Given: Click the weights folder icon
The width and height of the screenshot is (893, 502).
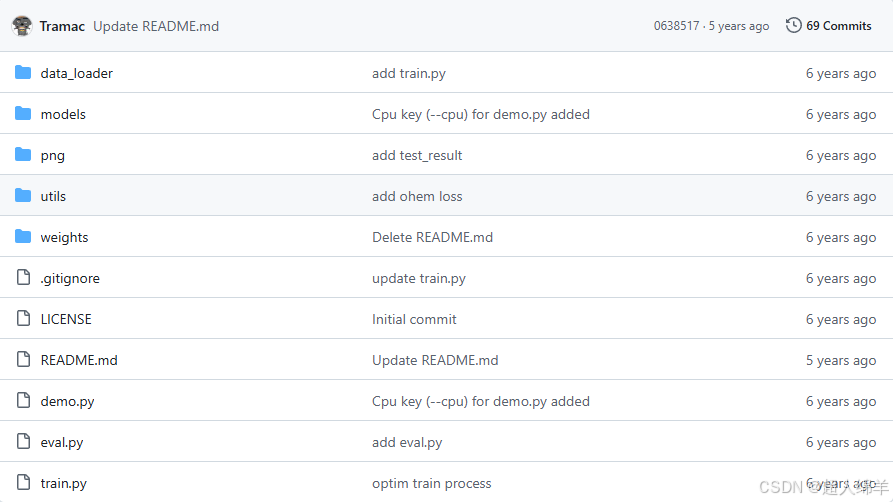Looking at the screenshot, I should click(x=23, y=236).
